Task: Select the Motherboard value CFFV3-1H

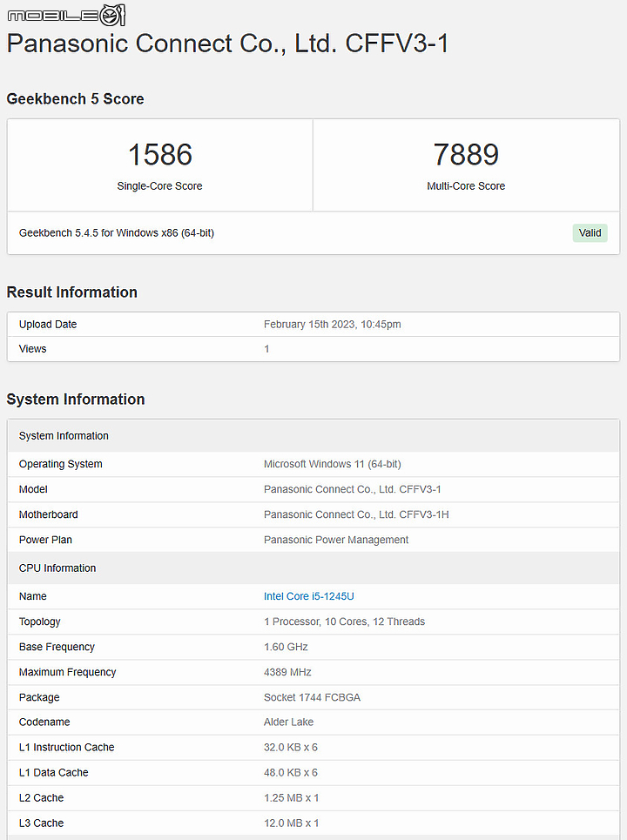Action: 356,514
